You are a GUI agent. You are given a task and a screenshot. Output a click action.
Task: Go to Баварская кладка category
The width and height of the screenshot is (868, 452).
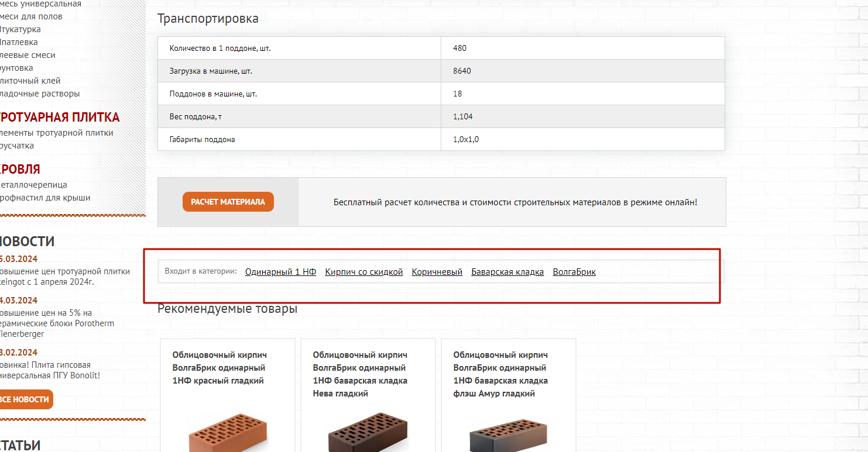(507, 272)
